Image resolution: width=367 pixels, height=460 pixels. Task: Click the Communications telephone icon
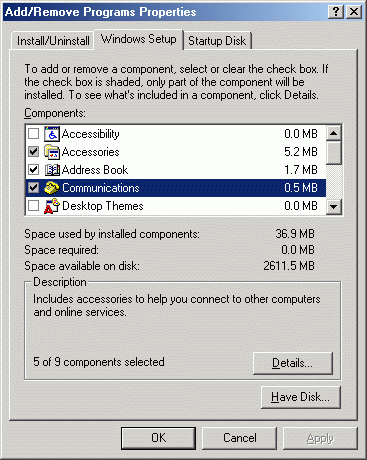tap(52, 188)
